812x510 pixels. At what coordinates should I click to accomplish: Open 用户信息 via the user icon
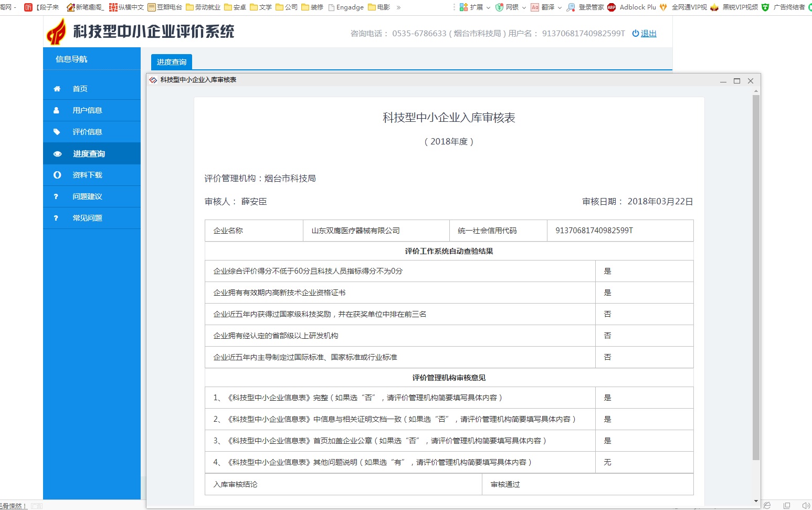tap(57, 110)
